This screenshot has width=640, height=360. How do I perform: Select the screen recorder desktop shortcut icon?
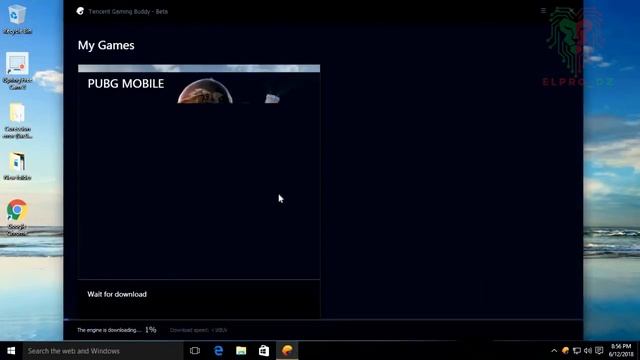[x=18, y=71]
